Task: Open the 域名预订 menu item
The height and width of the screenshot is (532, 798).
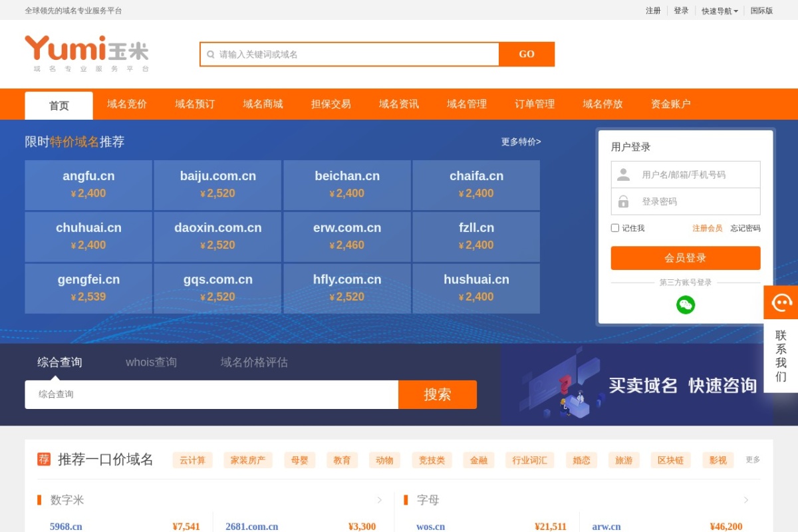Action: point(195,104)
